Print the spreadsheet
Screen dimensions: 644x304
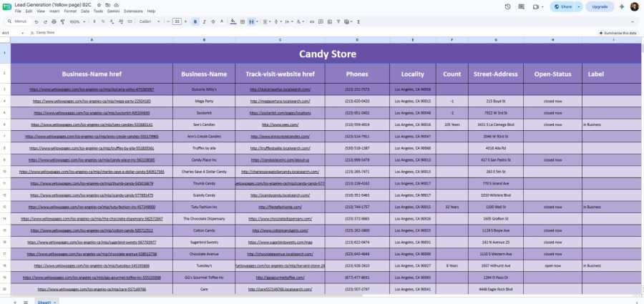pos(54,21)
